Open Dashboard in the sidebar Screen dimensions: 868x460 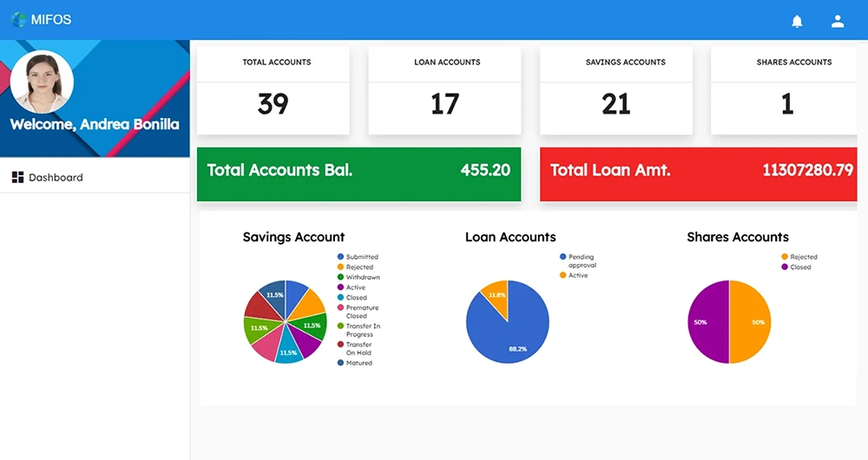coord(95,177)
